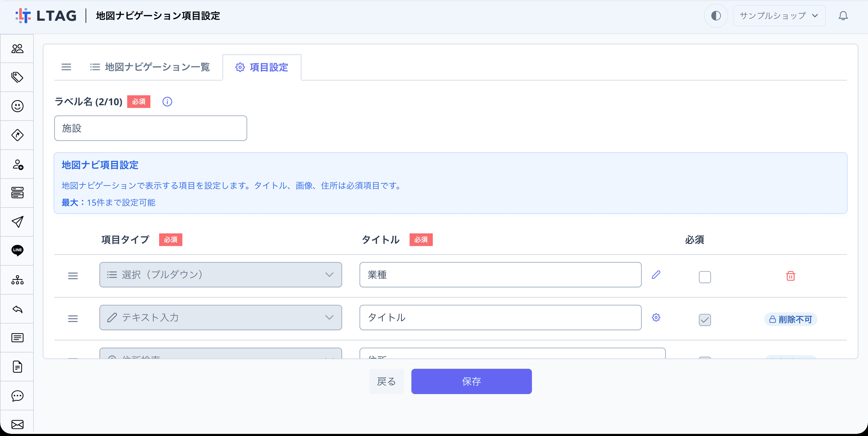Click the 戻る button
The image size is (868, 436).
386,381
